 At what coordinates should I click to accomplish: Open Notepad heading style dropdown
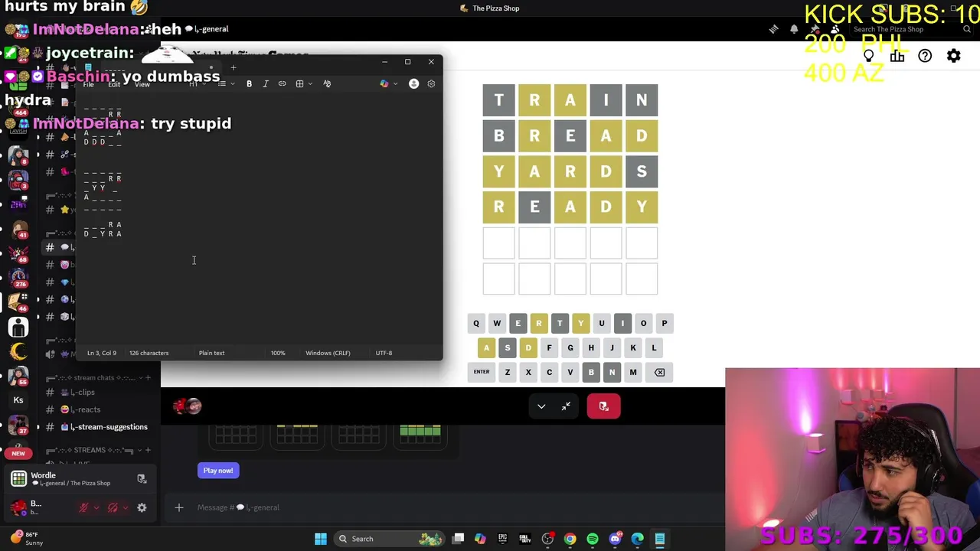coord(197,83)
